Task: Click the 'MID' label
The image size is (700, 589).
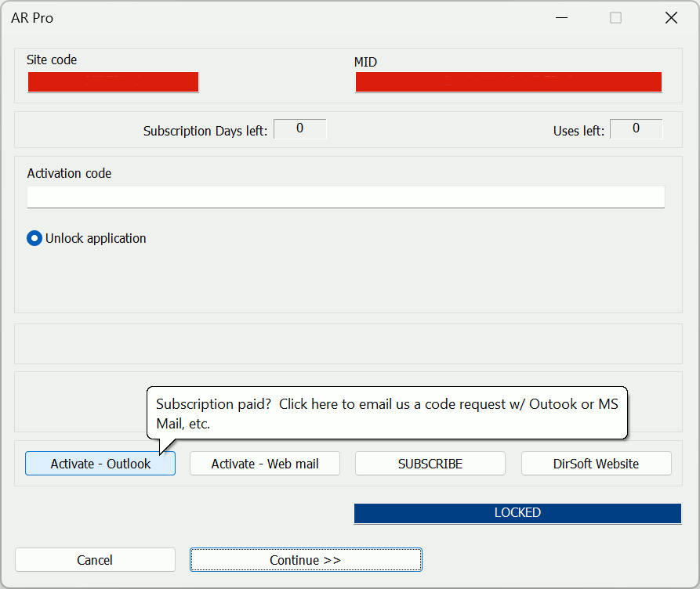Action: (365, 62)
